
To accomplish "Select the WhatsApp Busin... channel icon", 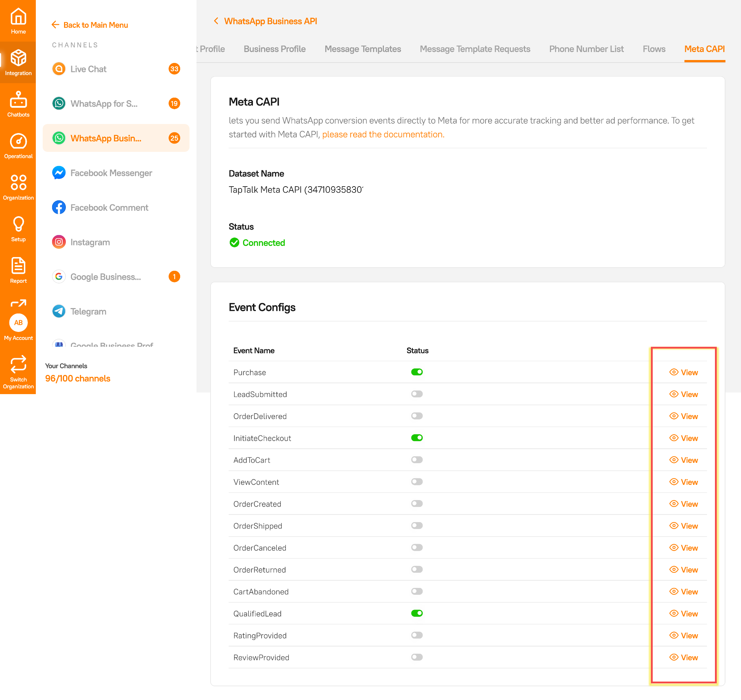I will coord(59,138).
